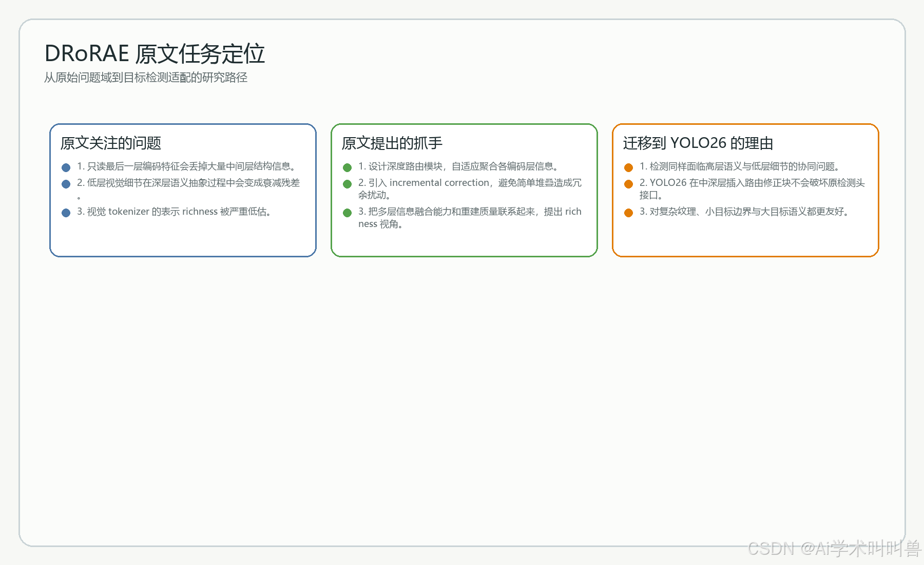
Task: Click green bullet beside '3. 把多层信息融合能力'
Action: (347, 213)
